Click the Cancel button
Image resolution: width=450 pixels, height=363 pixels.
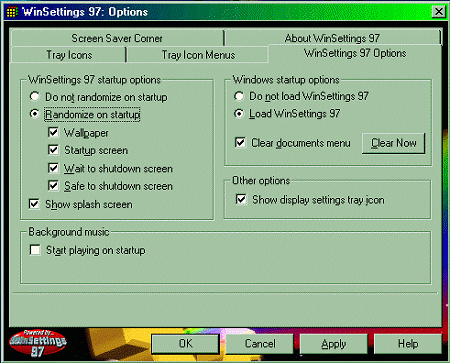click(x=260, y=344)
